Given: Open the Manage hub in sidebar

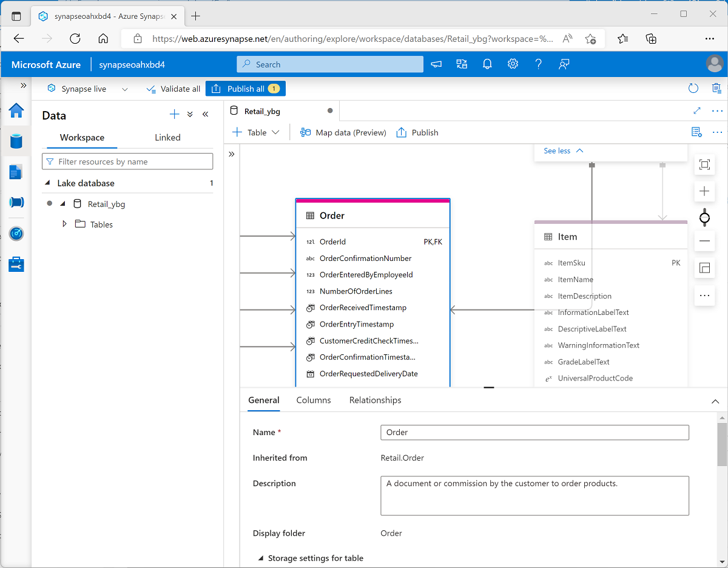Looking at the screenshot, I should point(16,264).
